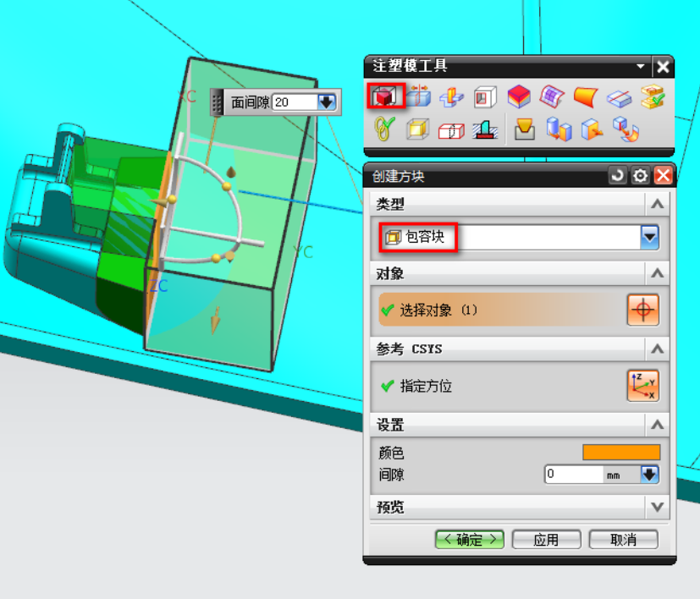Open the mold tools toolbar options arrow
The width and height of the screenshot is (700, 599).
click(x=641, y=66)
